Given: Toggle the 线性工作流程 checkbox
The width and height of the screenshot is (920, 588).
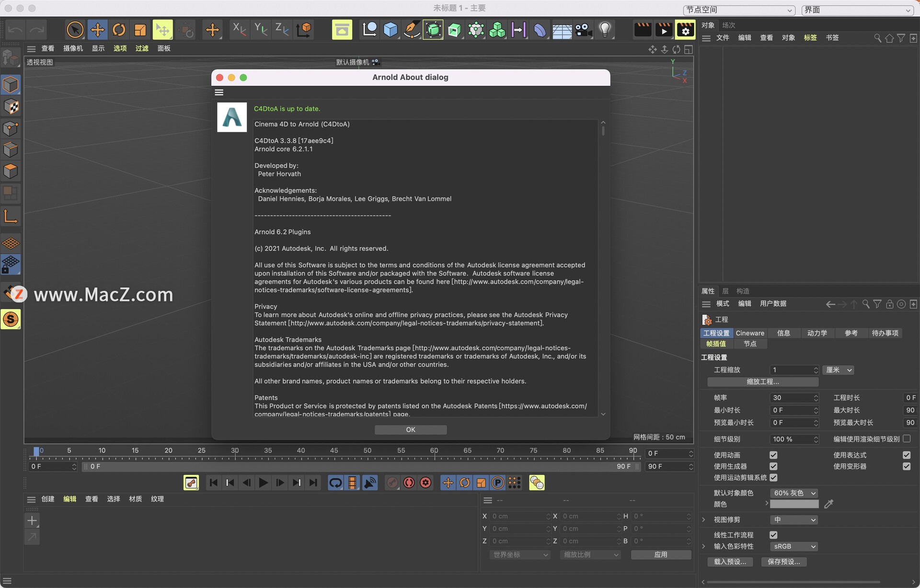Looking at the screenshot, I should pos(773,535).
